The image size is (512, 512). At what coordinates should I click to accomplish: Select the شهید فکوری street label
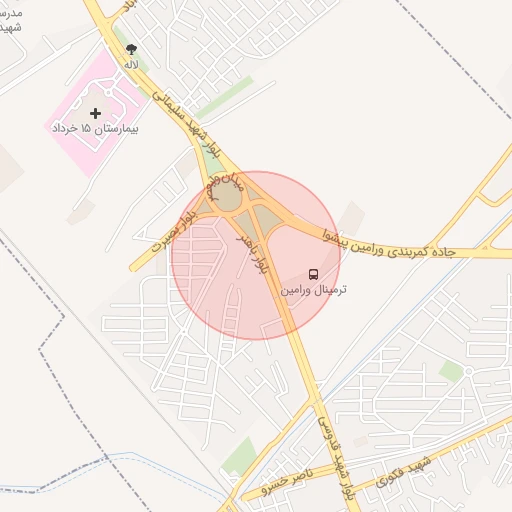pos(403,472)
